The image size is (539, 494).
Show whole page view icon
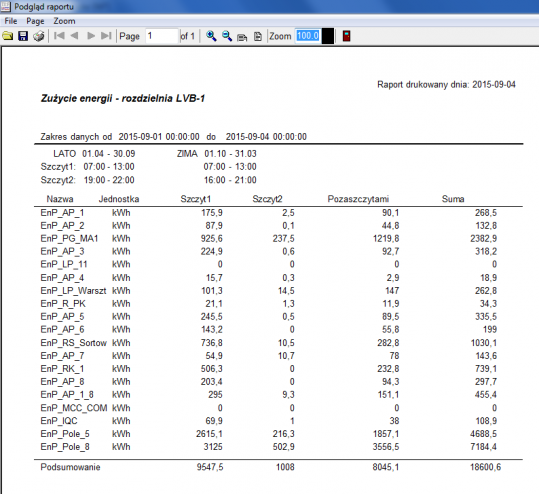257,36
